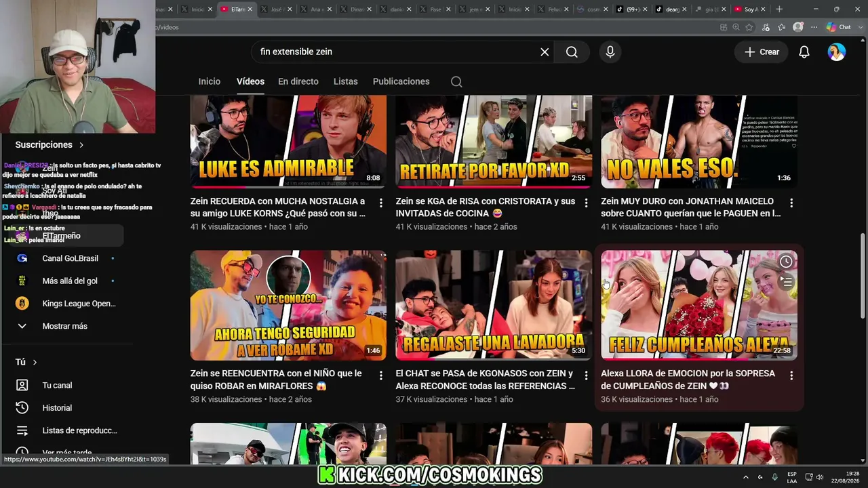The height and width of the screenshot is (488, 868).
Task: Switch to the Inicio channel tab
Action: (x=210, y=81)
